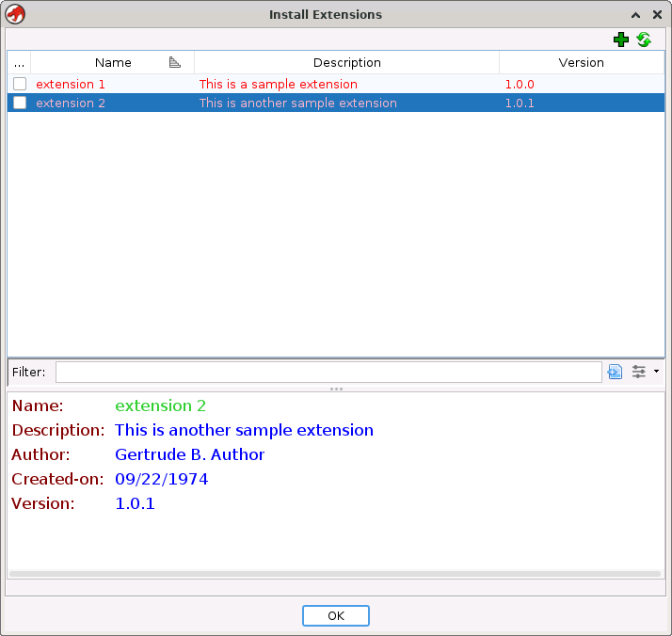This screenshot has width=672, height=636.
Task: Sort the table by the Version column
Action: tap(581, 63)
